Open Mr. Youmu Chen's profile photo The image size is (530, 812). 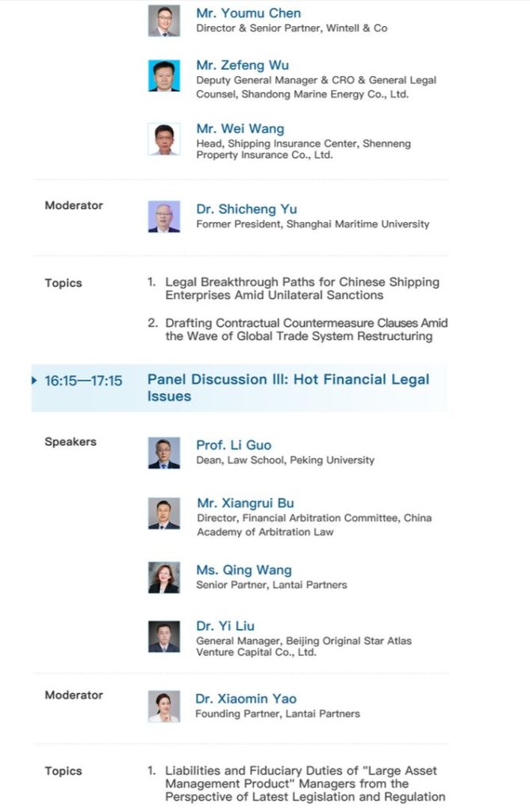coord(164,21)
